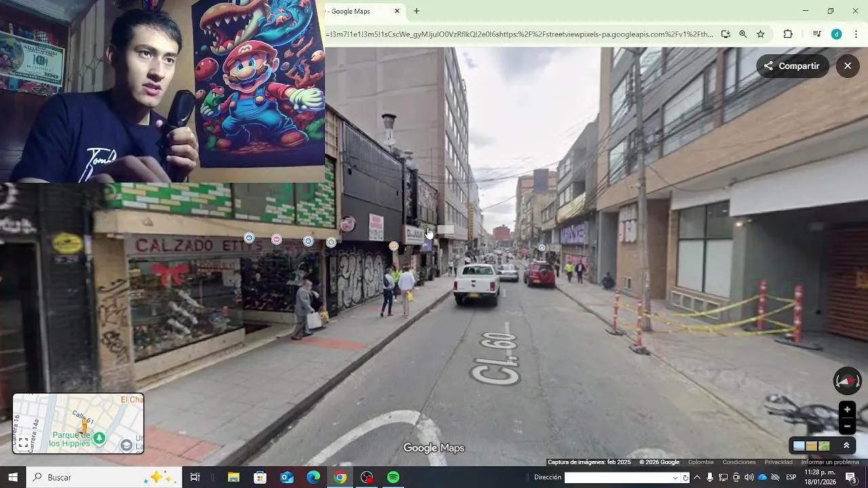The height and width of the screenshot is (488, 868).
Task: Open the layer thumbnails strip at bottom right
Action: 812,446
